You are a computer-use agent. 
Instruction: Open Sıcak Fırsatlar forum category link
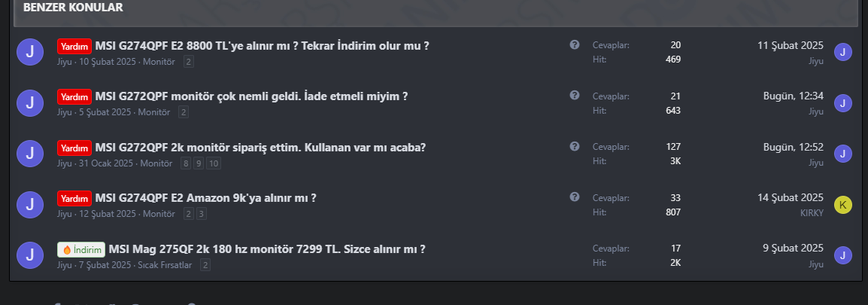pos(165,265)
